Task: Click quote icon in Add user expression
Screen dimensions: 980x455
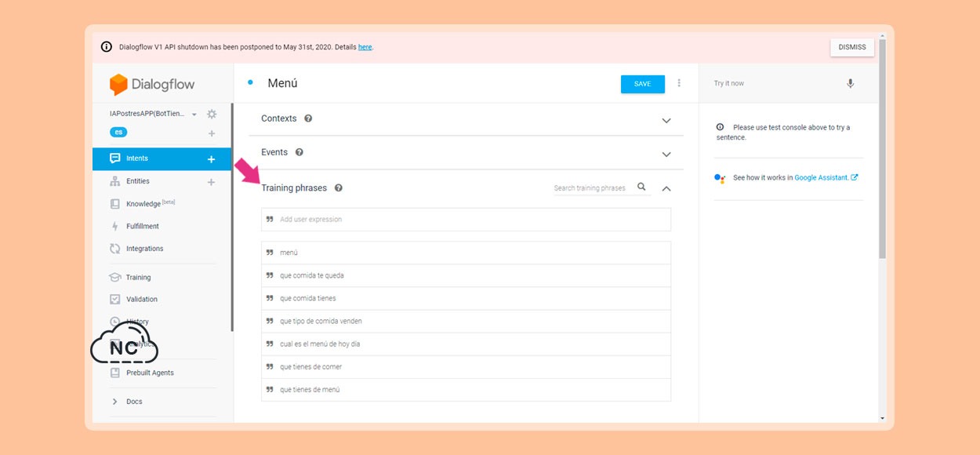Action: pyautogui.click(x=270, y=220)
